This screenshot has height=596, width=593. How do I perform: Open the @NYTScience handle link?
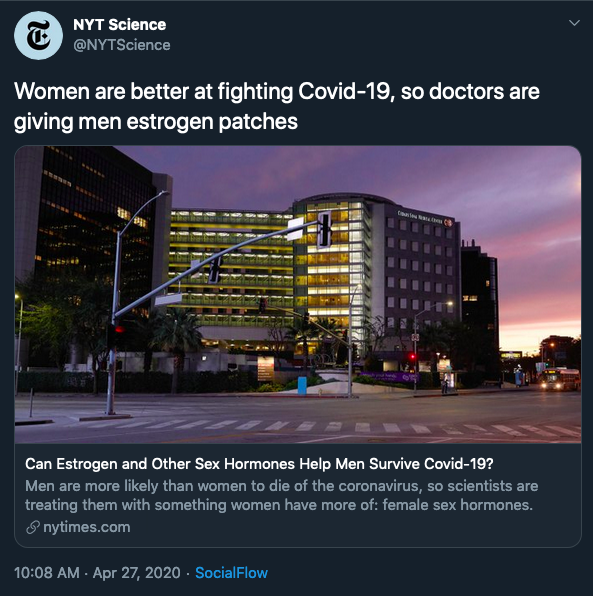tap(122, 45)
